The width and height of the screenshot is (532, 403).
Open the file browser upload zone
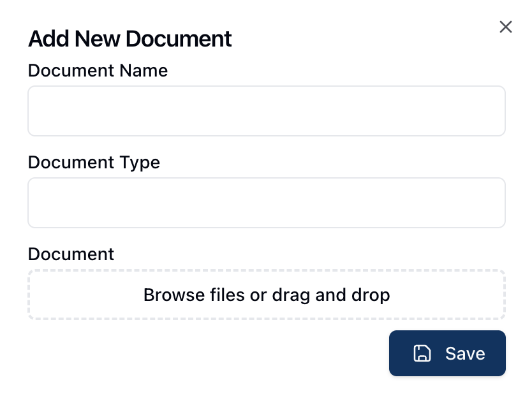(x=267, y=295)
